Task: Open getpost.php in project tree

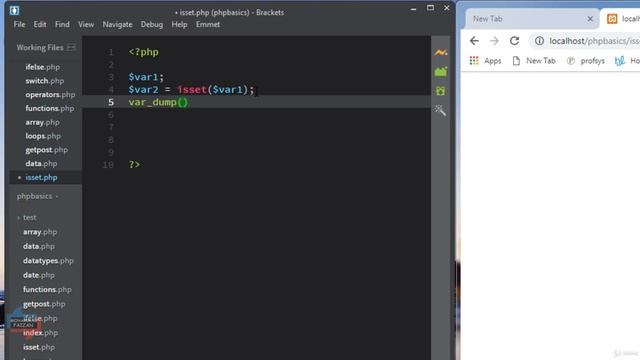Action: point(44,304)
